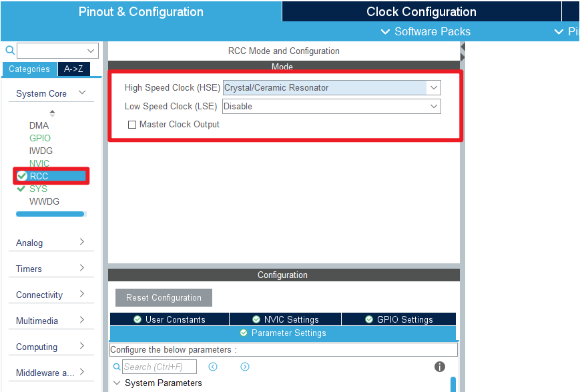Expand the Connectivity category

(82, 294)
